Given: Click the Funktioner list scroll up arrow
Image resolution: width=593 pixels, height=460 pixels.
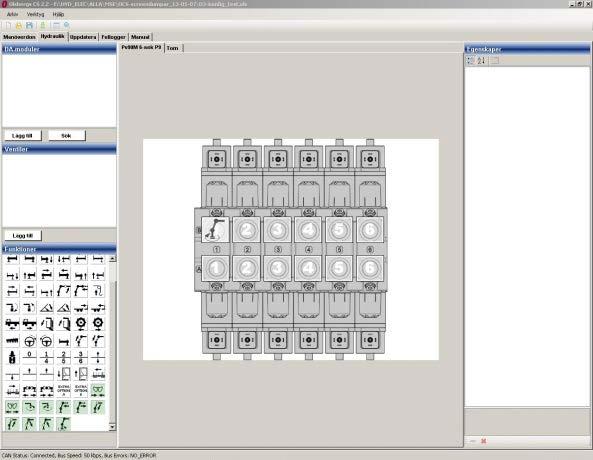Looking at the screenshot, I should [112, 259].
